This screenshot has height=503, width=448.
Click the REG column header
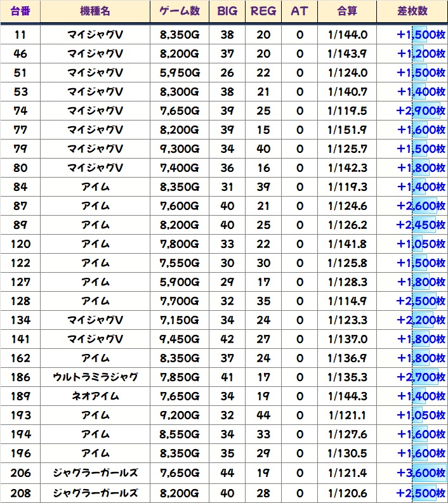[263, 11]
